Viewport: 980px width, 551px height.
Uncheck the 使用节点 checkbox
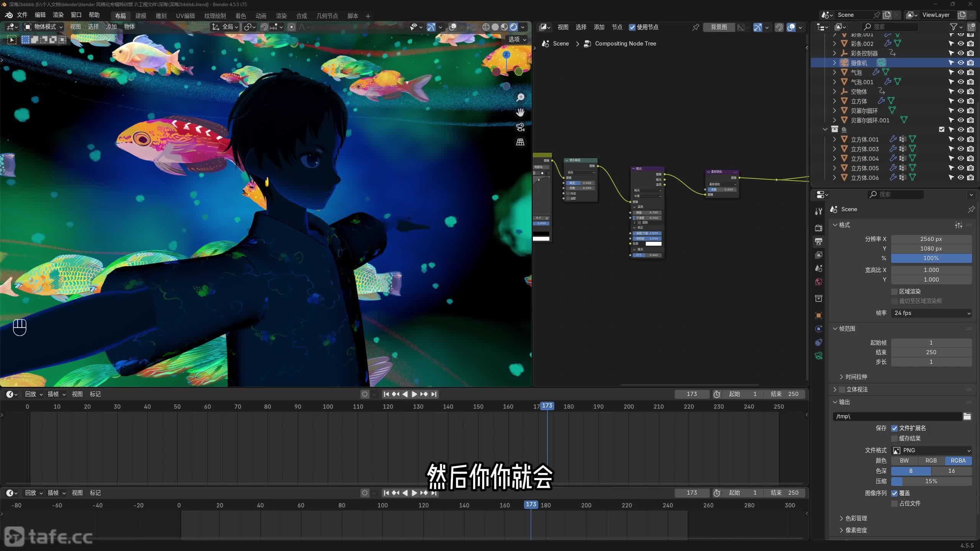[x=632, y=27]
